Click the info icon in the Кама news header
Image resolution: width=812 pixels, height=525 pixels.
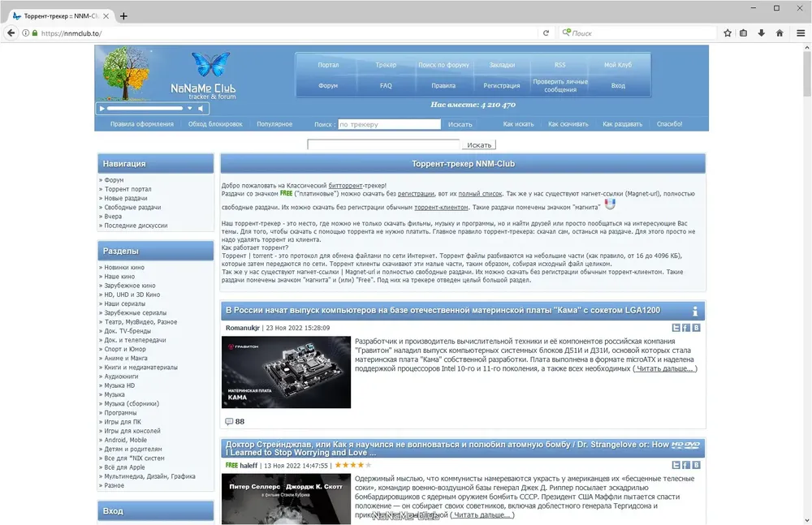click(695, 311)
